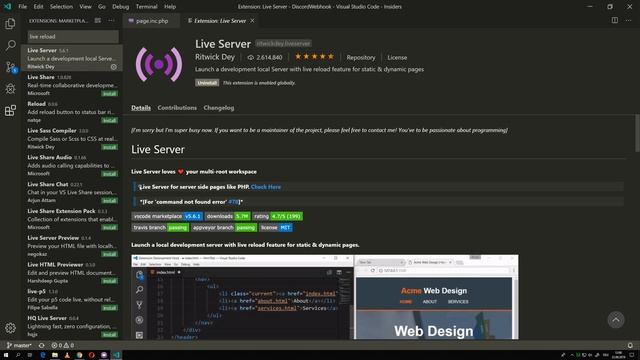This screenshot has height=360, width=640.
Task: Click the Windows Start button
Action: click(6, 355)
